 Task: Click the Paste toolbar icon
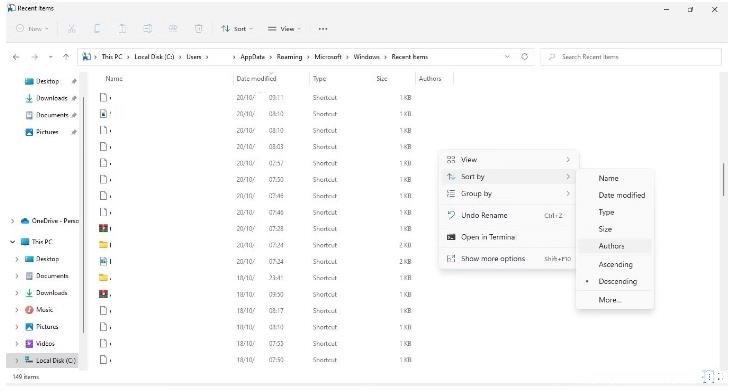(x=122, y=29)
